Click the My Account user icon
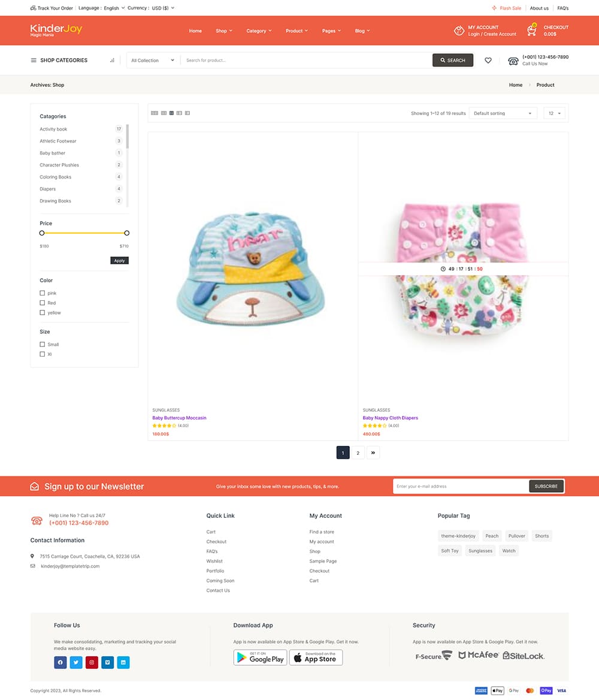The width and height of the screenshot is (599, 700). point(459,31)
